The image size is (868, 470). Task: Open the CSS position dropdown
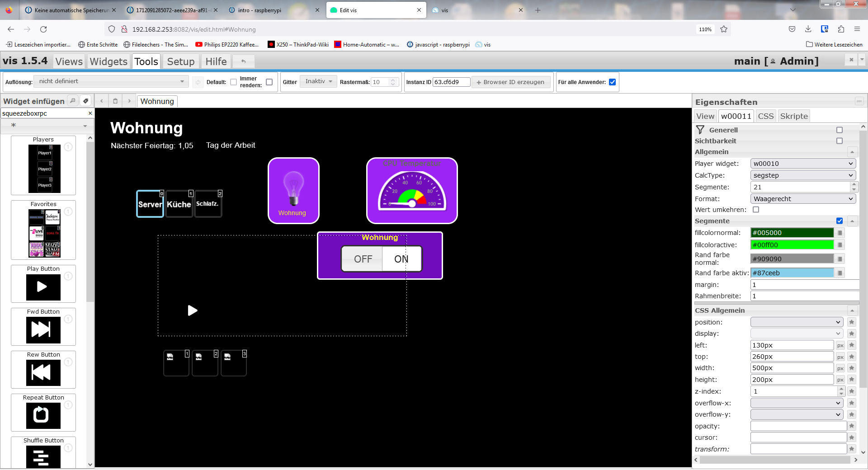[x=797, y=322]
